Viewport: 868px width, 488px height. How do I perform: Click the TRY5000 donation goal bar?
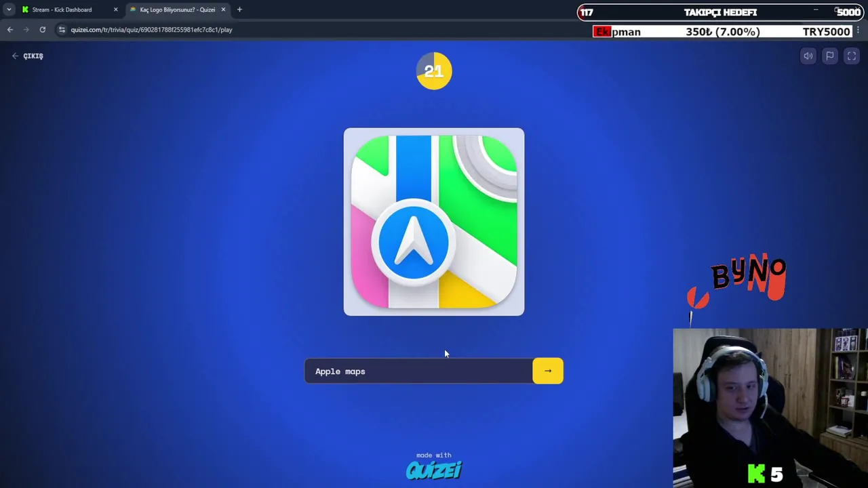[x=722, y=32]
